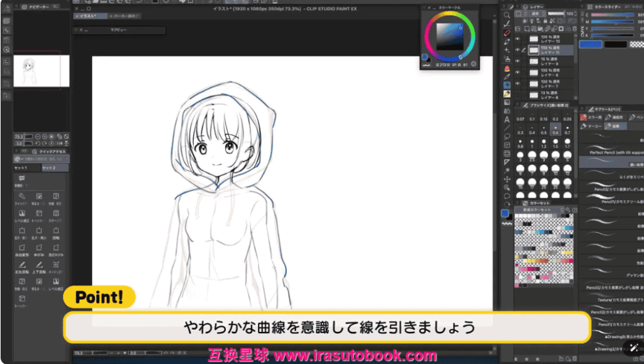This screenshot has width=644, height=364.
Task: Select the Magnifier zoom tool
Action: point(507,15)
